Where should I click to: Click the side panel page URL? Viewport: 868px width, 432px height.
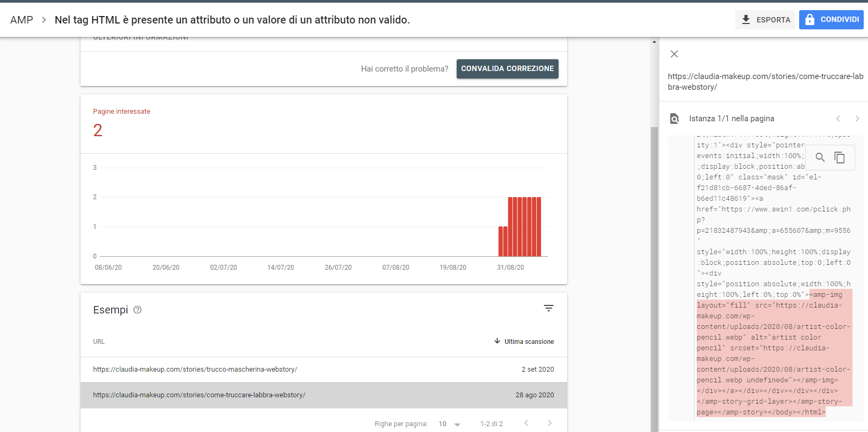(766, 82)
